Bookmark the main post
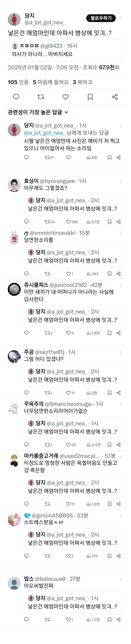Image resolution: width=131 pixels, height=644 pixels. pyautogui.click(x=90, y=97)
